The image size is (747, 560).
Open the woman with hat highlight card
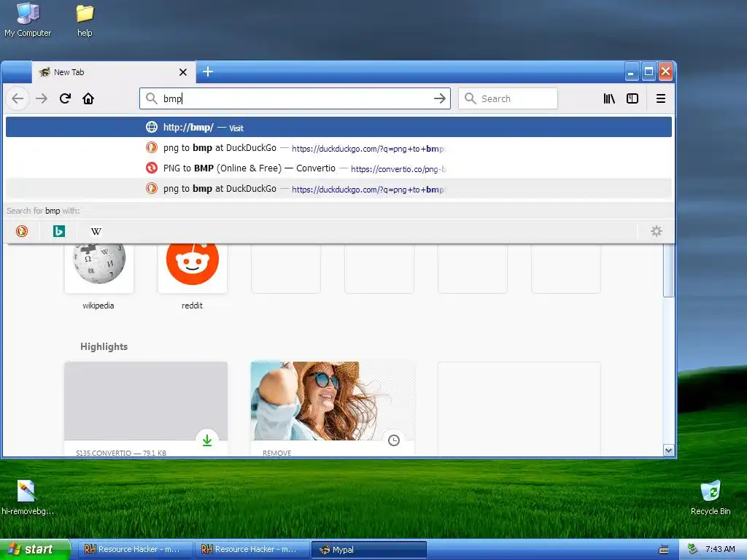click(x=333, y=408)
